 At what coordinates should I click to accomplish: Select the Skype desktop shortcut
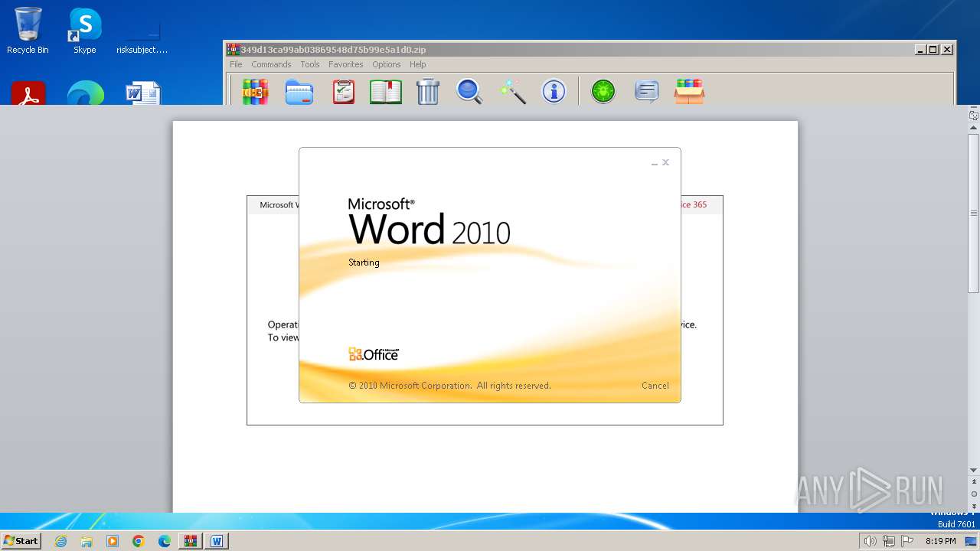coord(85,31)
